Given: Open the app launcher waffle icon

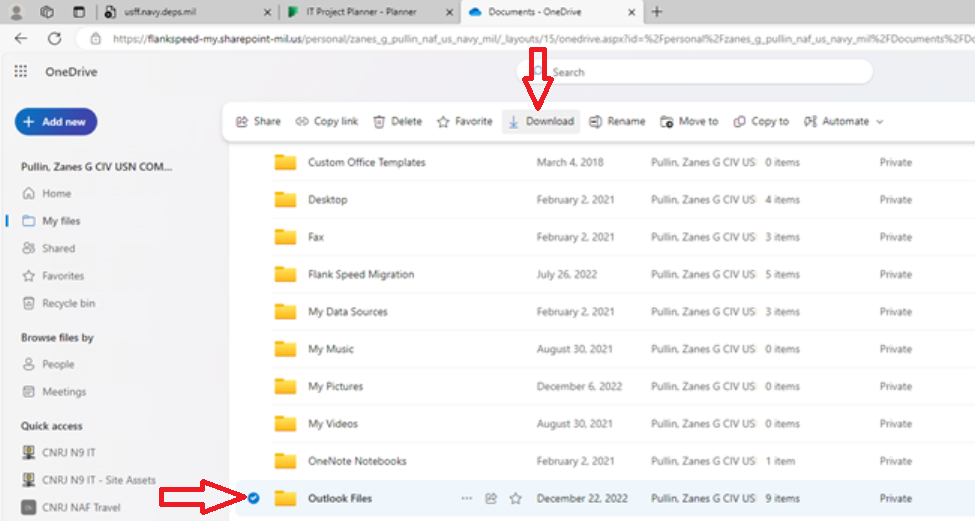Looking at the screenshot, I should (21, 71).
